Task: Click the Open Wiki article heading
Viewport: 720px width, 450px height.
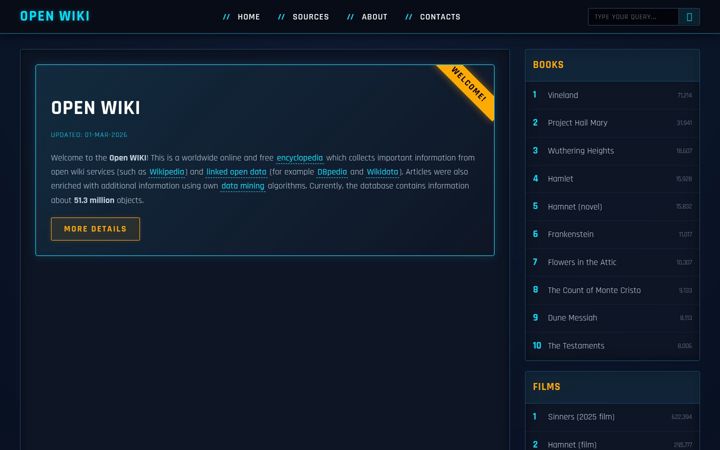Action: 96,108
